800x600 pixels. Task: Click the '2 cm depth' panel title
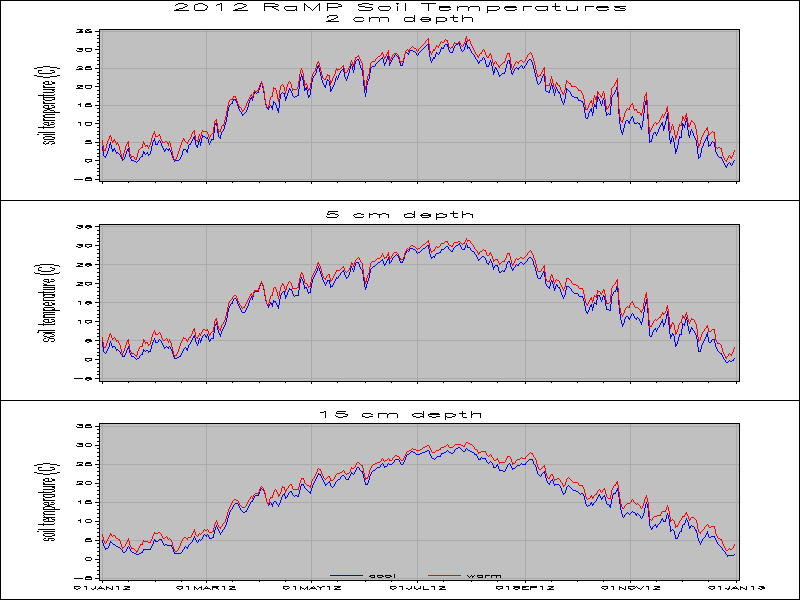400,18
